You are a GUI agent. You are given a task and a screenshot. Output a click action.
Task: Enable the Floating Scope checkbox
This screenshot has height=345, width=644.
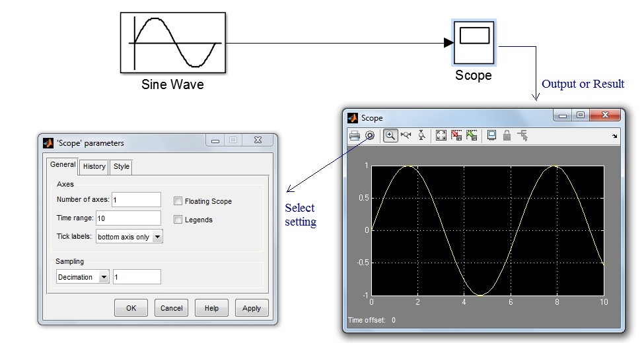(178, 201)
